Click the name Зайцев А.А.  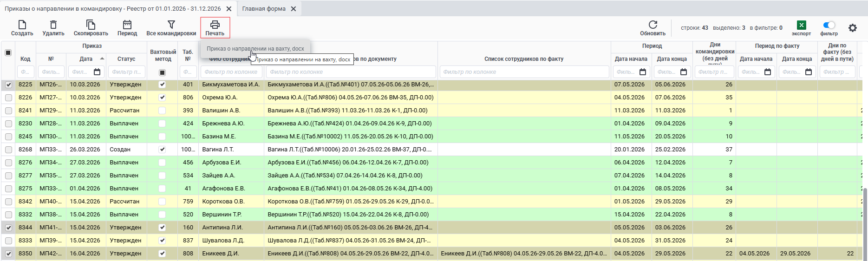click(218, 176)
